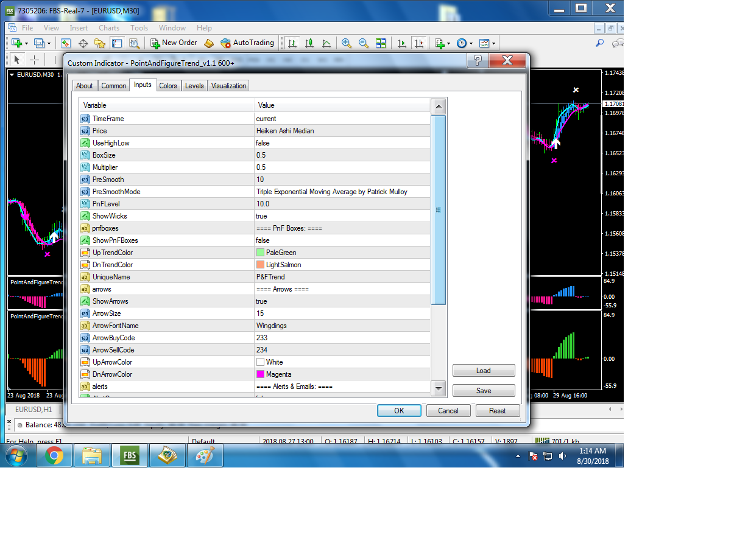Switch to the Colors tab
This screenshot has height=560, width=748.
[168, 86]
